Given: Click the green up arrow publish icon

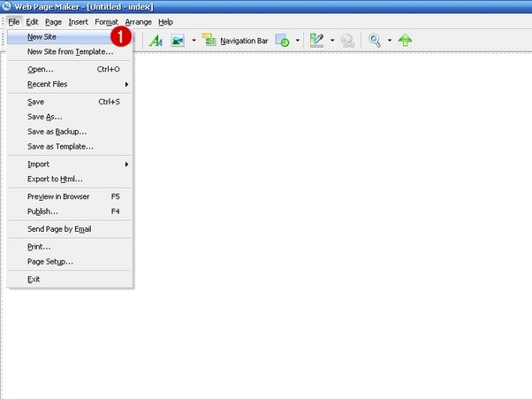Looking at the screenshot, I should point(405,40).
